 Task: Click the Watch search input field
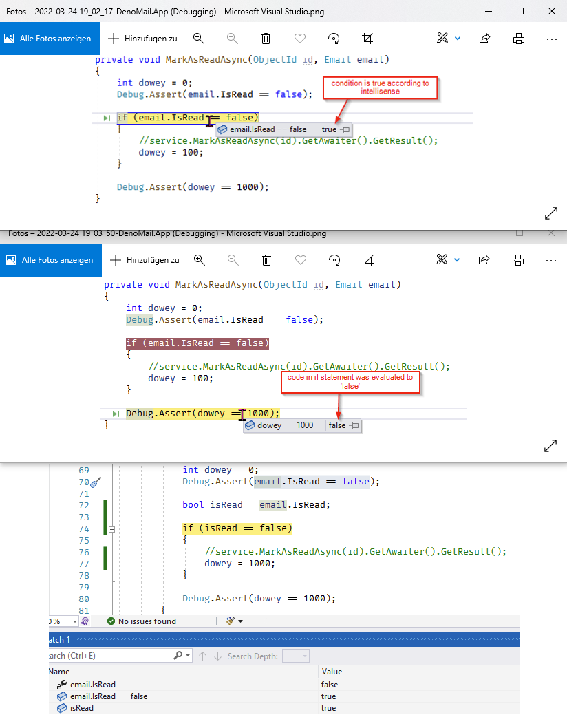pyautogui.click(x=110, y=656)
